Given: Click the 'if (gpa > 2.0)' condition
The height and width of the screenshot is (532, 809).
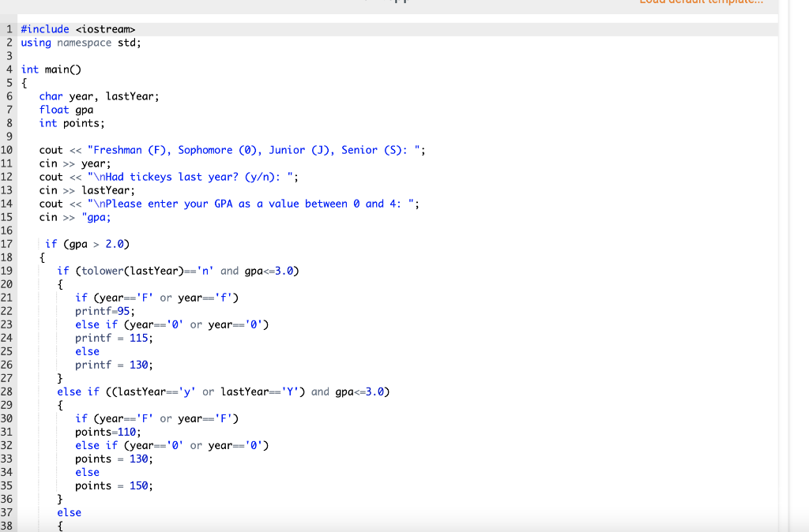Looking at the screenshot, I should point(87,244).
